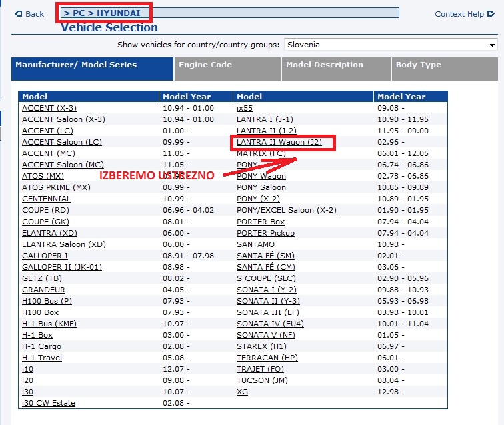Viewport: 504px width, 425px height.
Task: Click the PC breadcrumb link
Action: coord(79,13)
